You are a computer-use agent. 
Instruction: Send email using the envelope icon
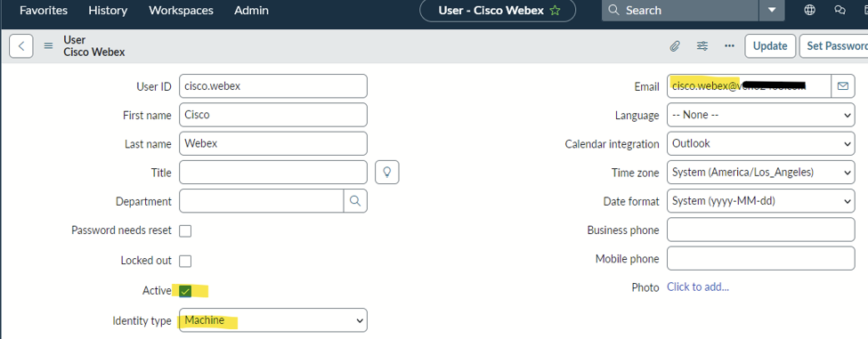[843, 85]
